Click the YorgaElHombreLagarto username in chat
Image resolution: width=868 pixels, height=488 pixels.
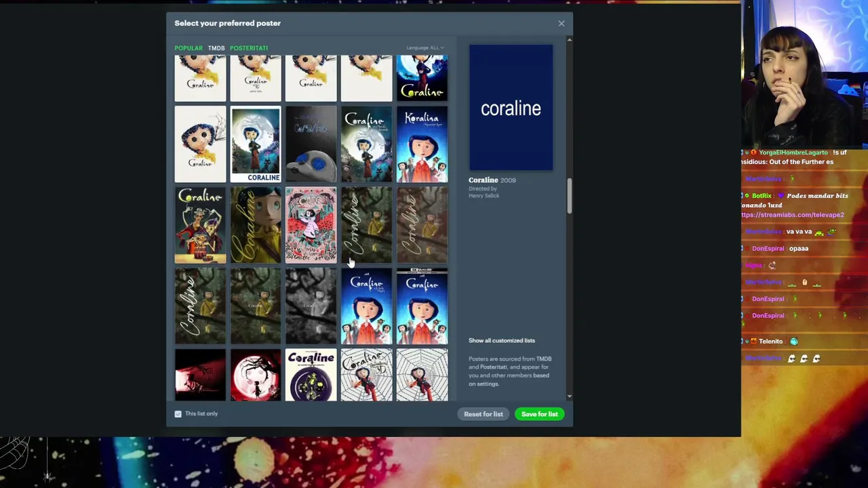pyautogui.click(x=793, y=153)
